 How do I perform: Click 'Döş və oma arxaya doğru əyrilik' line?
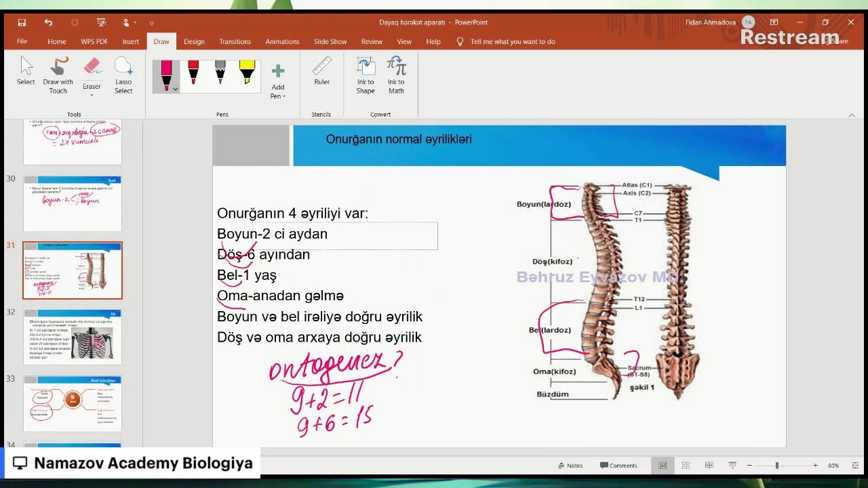[x=319, y=337]
